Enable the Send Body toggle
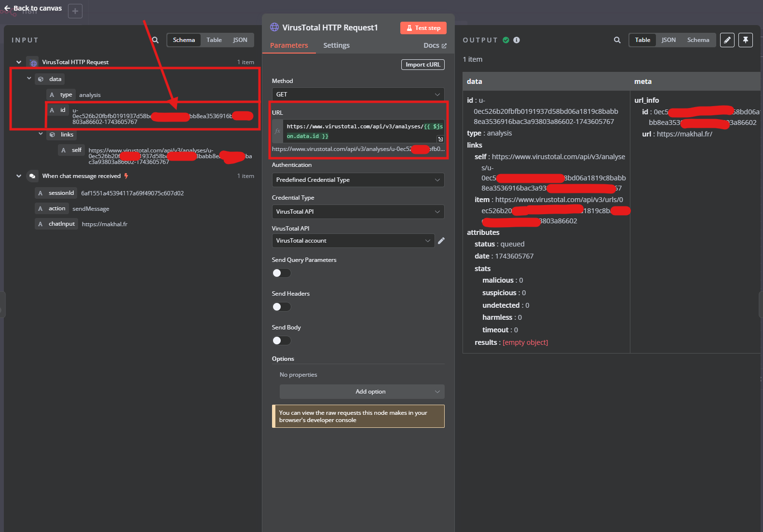Viewport: 763px width, 532px height. (x=282, y=341)
